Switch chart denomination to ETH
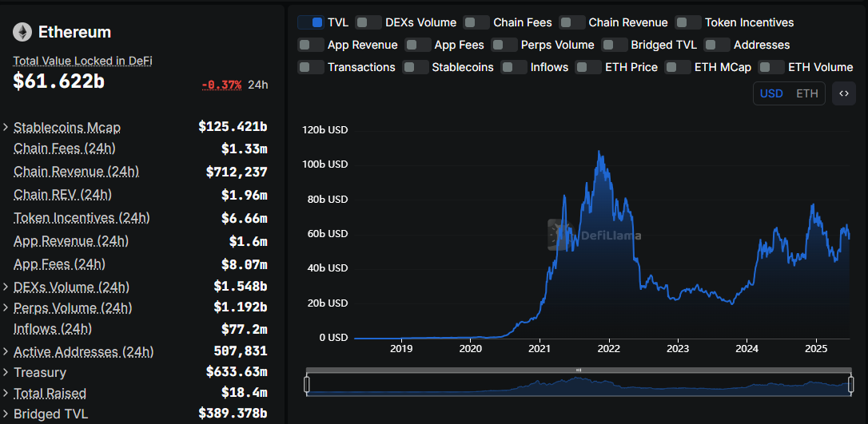The height and width of the screenshot is (424, 868). click(807, 93)
